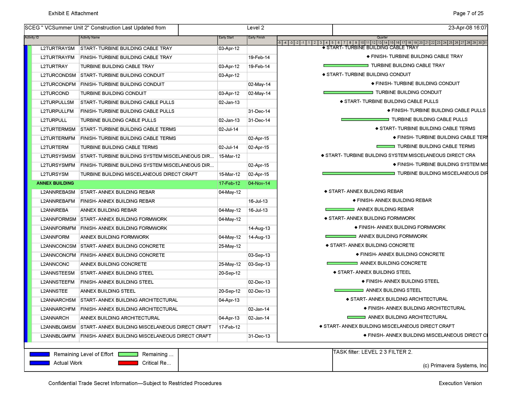Click the ANNEX BUILDING REBAR Gantt bar
This screenshot has width=532, height=411.
[340, 209]
